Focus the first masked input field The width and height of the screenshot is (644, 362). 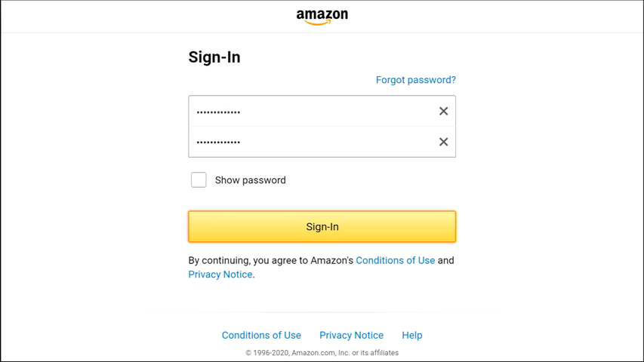pos(322,111)
